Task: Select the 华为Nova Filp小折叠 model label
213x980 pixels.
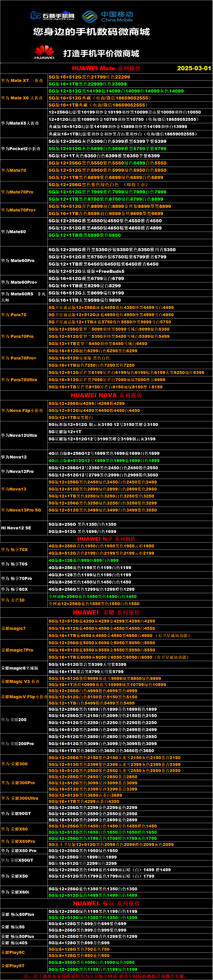Action: tap(22, 410)
